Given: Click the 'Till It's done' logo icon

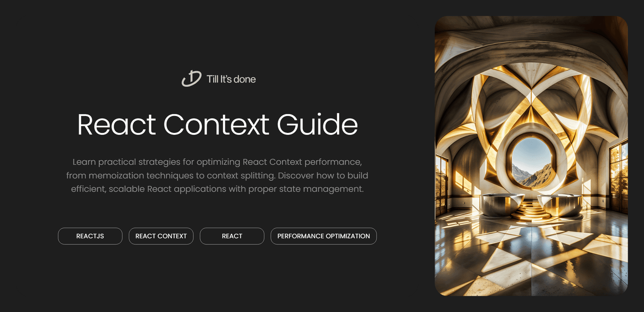Looking at the screenshot, I should (x=189, y=78).
